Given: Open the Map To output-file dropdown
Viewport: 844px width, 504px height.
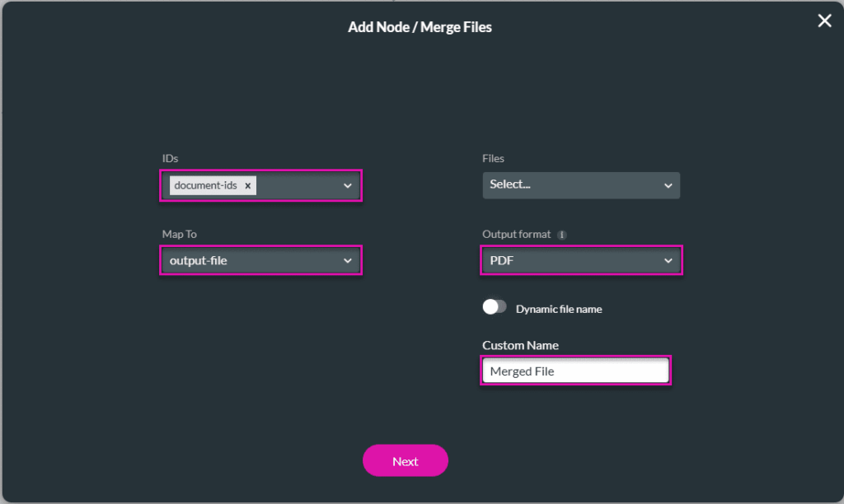Looking at the screenshot, I should click(260, 260).
